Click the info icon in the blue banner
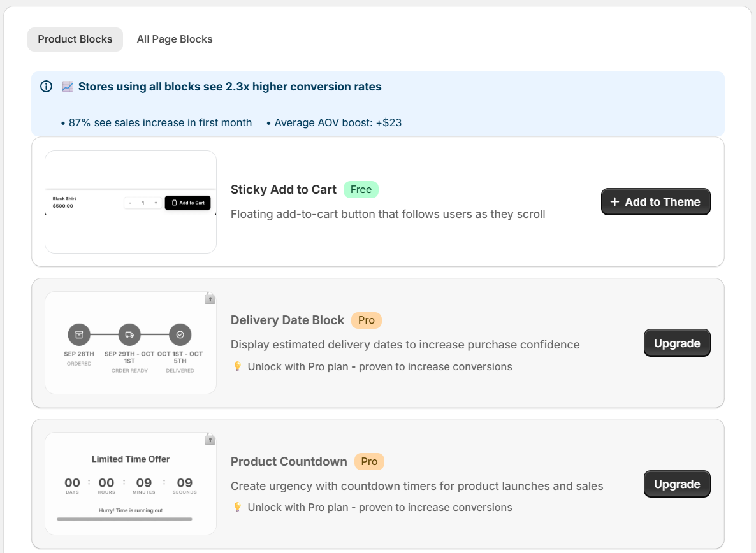Image resolution: width=756 pixels, height=553 pixels. click(x=46, y=87)
